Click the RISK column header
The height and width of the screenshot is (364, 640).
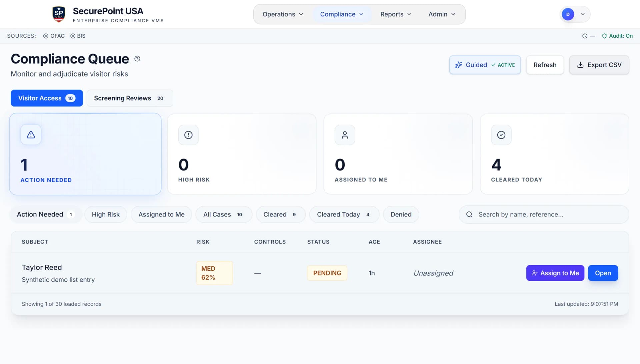click(203, 242)
